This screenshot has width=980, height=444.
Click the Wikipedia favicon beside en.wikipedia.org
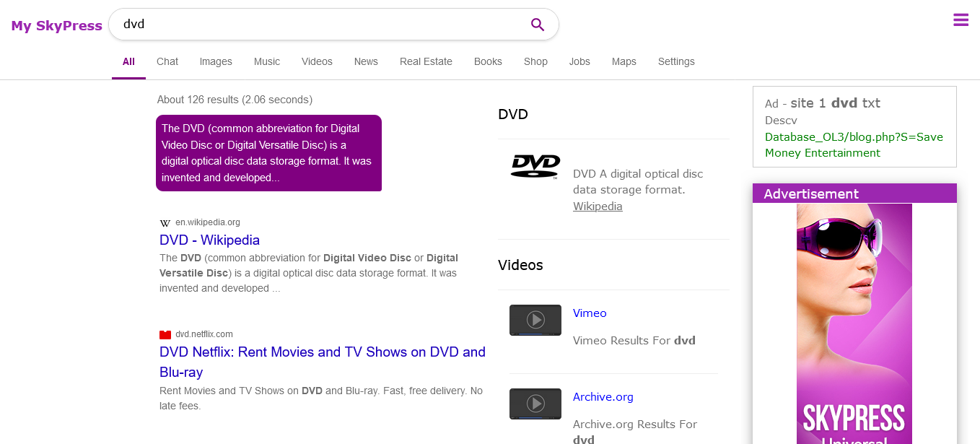coord(165,223)
